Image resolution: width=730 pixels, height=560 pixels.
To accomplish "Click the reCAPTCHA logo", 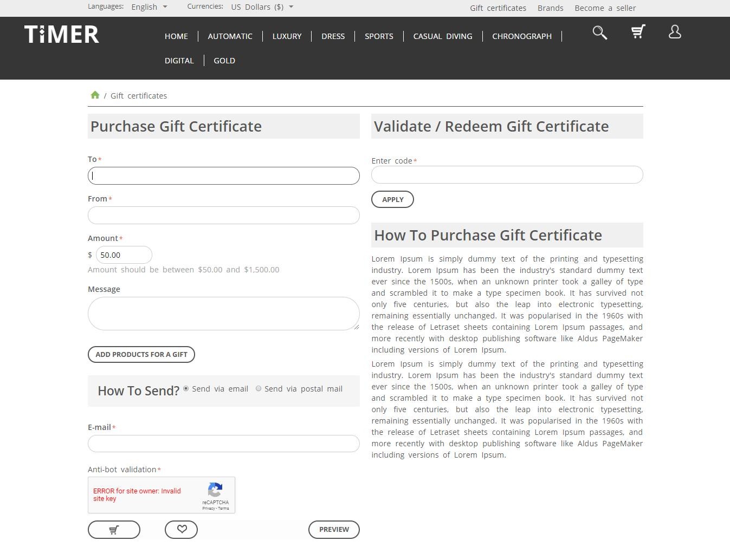I will pos(215,490).
